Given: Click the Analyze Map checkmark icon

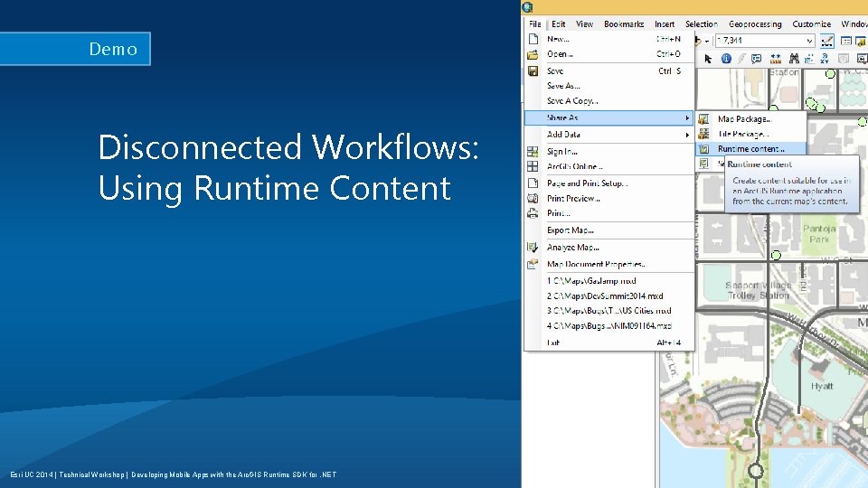Looking at the screenshot, I should 533,248.
